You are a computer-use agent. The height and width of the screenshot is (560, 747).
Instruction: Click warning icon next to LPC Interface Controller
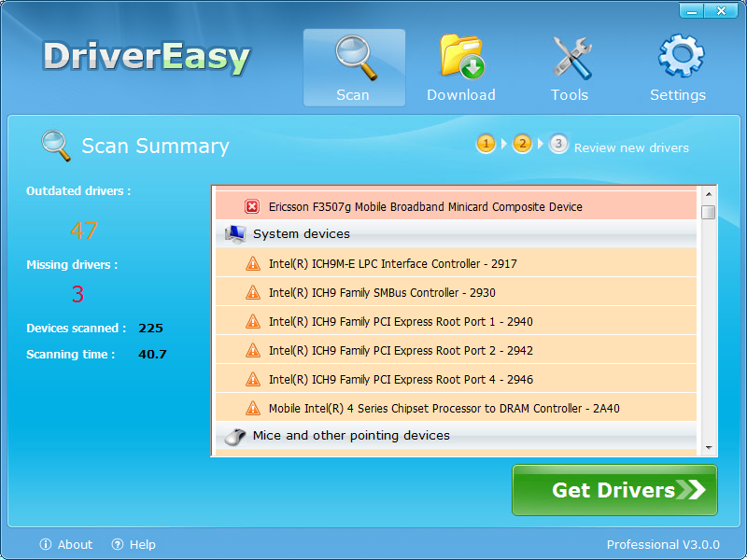tap(253, 263)
